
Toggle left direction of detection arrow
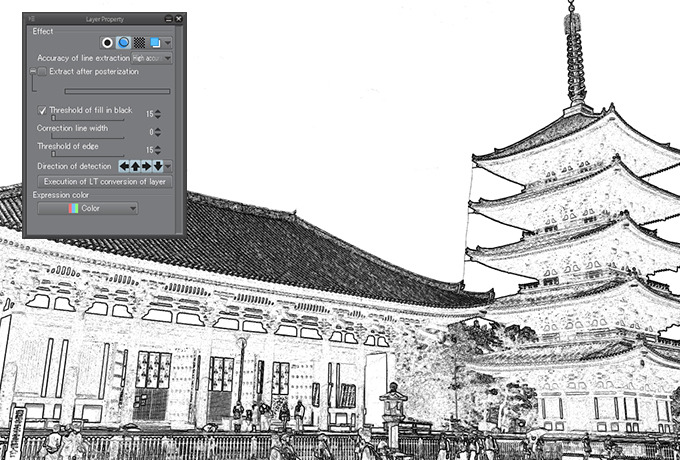pyautogui.click(x=124, y=166)
